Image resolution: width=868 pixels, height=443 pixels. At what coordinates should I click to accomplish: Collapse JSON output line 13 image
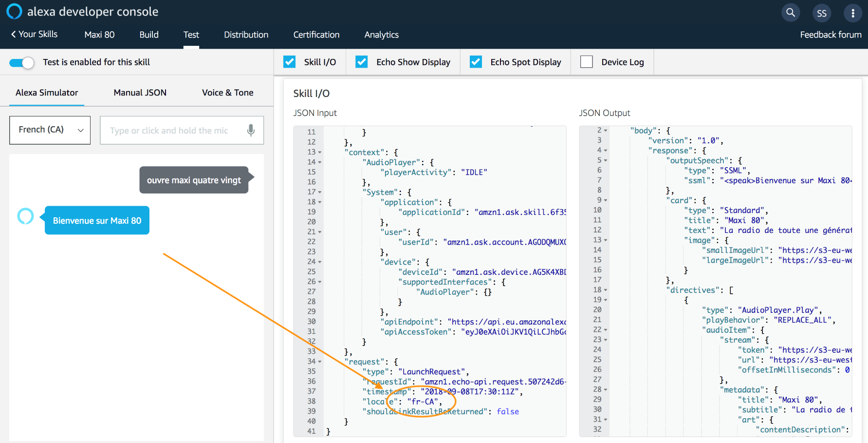(x=606, y=240)
